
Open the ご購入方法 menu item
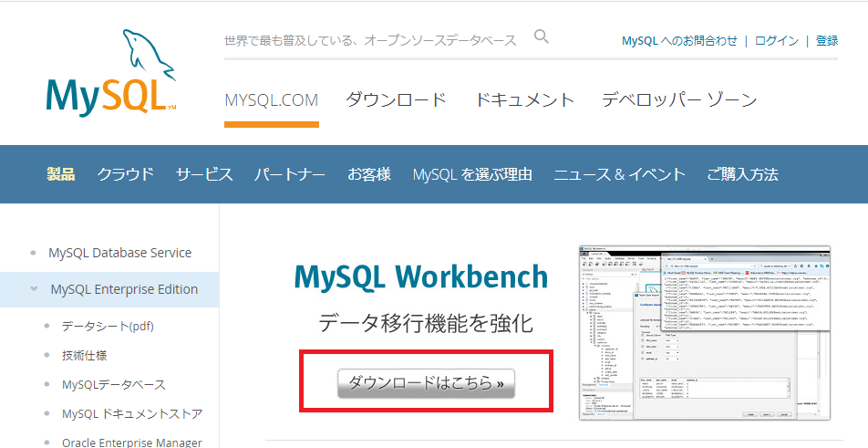point(742,174)
